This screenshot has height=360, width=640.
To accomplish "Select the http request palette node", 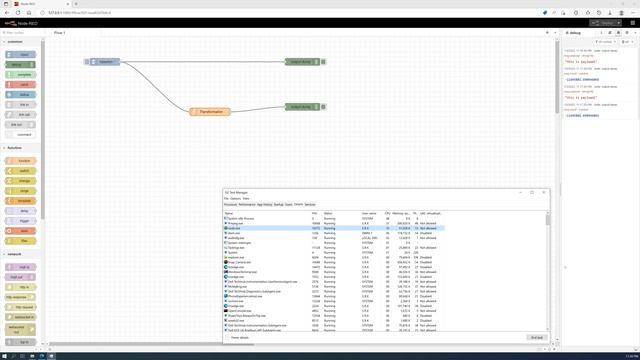I will 20,307.
